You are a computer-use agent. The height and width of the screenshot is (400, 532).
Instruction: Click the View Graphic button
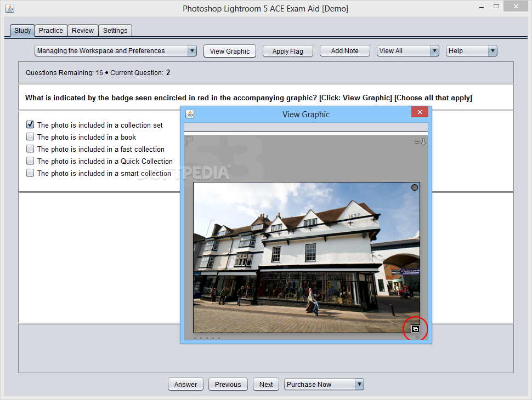click(x=230, y=51)
